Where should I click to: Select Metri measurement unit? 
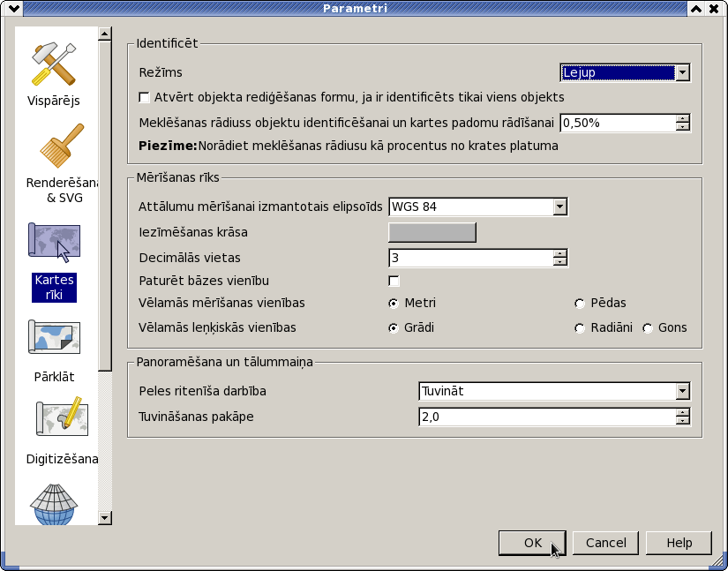(x=394, y=303)
